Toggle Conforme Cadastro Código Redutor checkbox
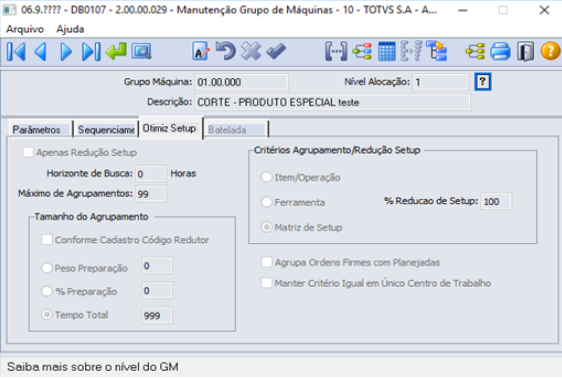 click(47, 240)
